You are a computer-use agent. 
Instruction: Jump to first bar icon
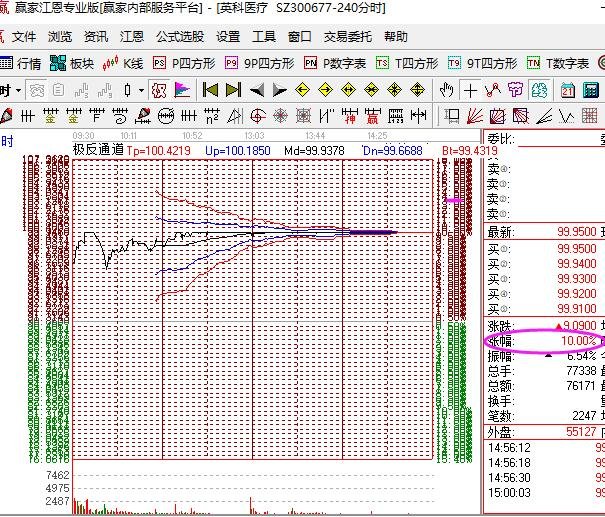[x=210, y=90]
